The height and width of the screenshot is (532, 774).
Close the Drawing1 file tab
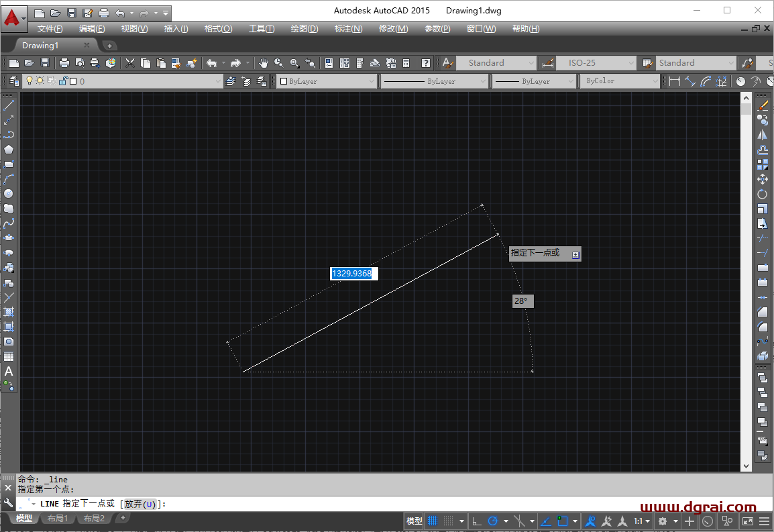pos(87,45)
